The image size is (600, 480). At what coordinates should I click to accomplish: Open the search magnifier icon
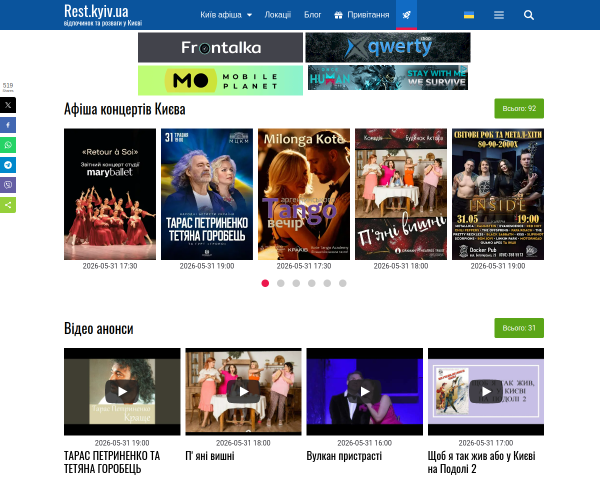click(529, 15)
